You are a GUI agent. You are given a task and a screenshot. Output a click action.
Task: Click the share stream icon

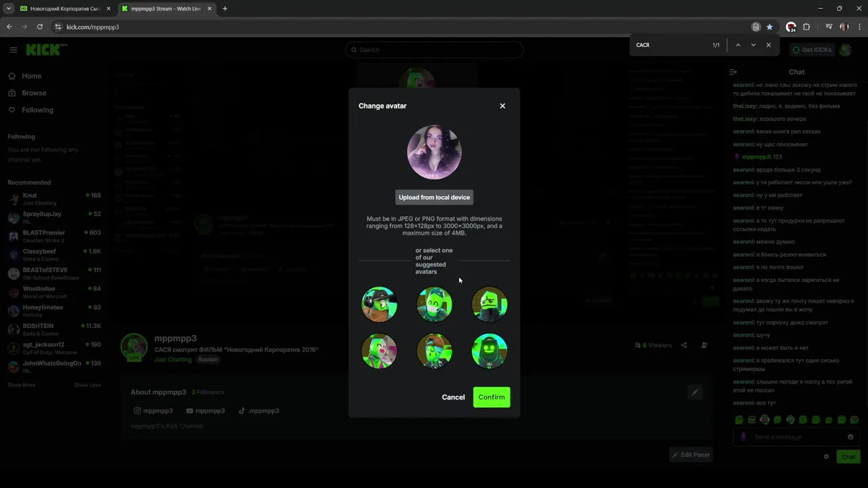click(684, 345)
